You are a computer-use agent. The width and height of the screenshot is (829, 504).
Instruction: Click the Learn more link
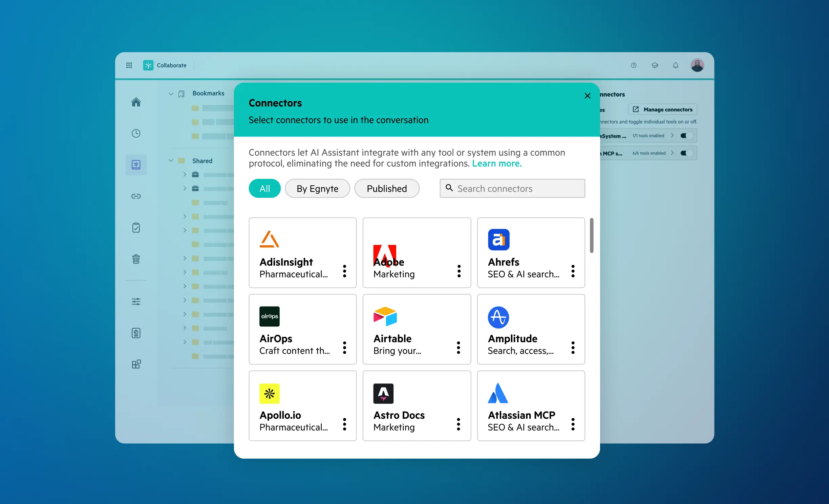(x=497, y=164)
